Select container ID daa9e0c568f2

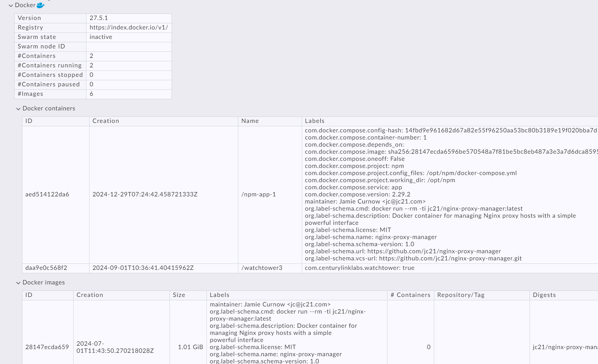point(47,268)
